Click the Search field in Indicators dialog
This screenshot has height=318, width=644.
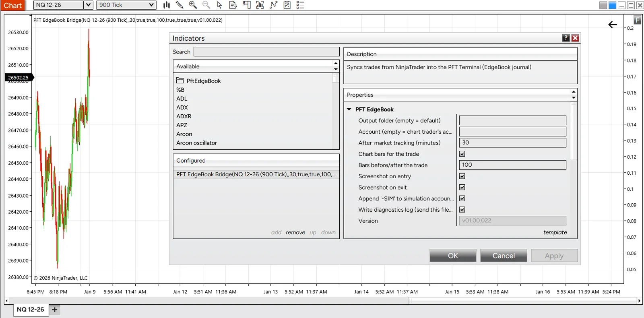coord(266,52)
